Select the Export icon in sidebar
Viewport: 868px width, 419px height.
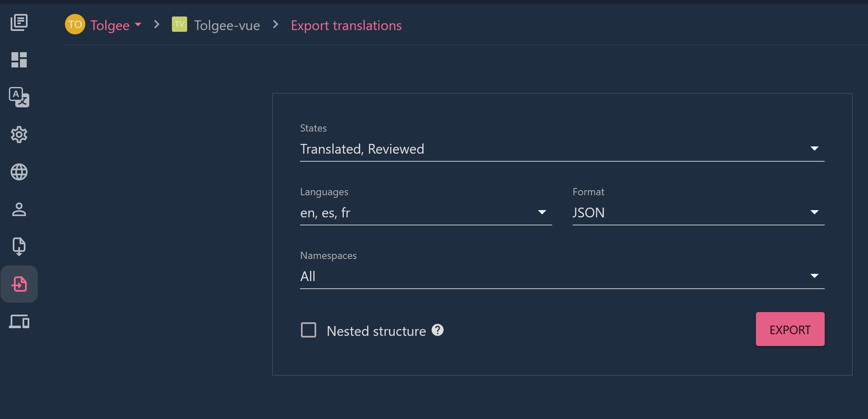(19, 284)
